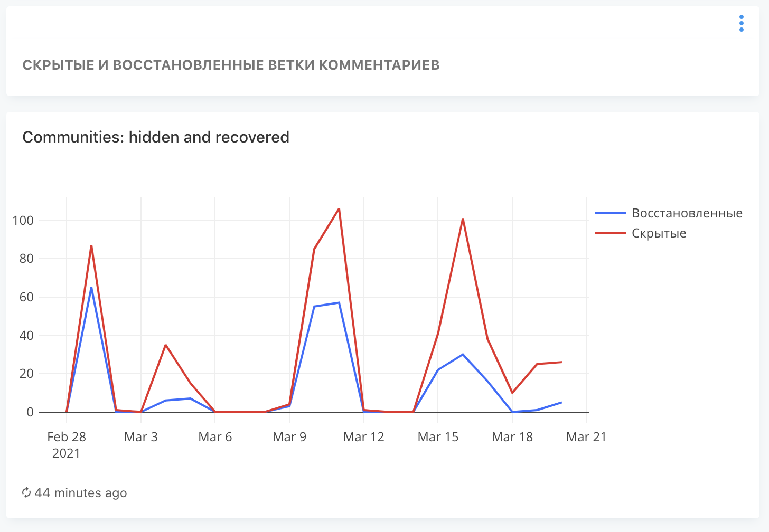Image resolution: width=769 pixels, height=532 pixels.
Task: Click the blue legend line sample
Action: pos(610,213)
